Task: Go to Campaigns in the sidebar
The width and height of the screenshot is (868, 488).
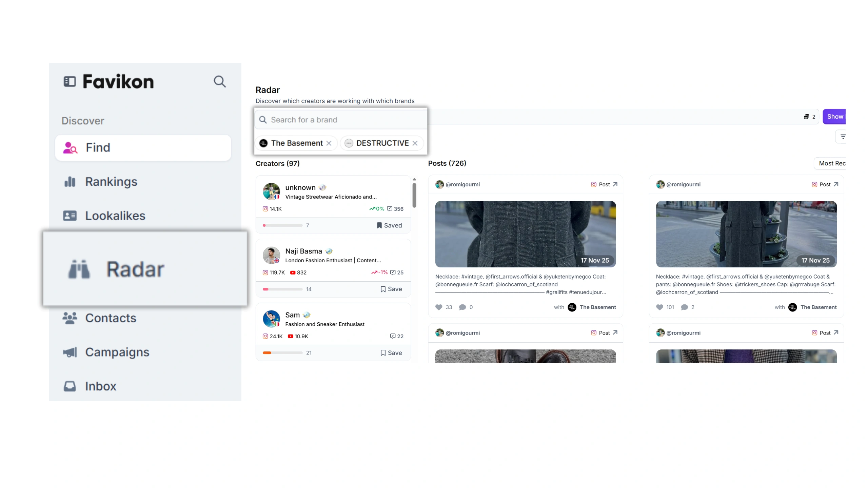Action: click(x=117, y=352)
